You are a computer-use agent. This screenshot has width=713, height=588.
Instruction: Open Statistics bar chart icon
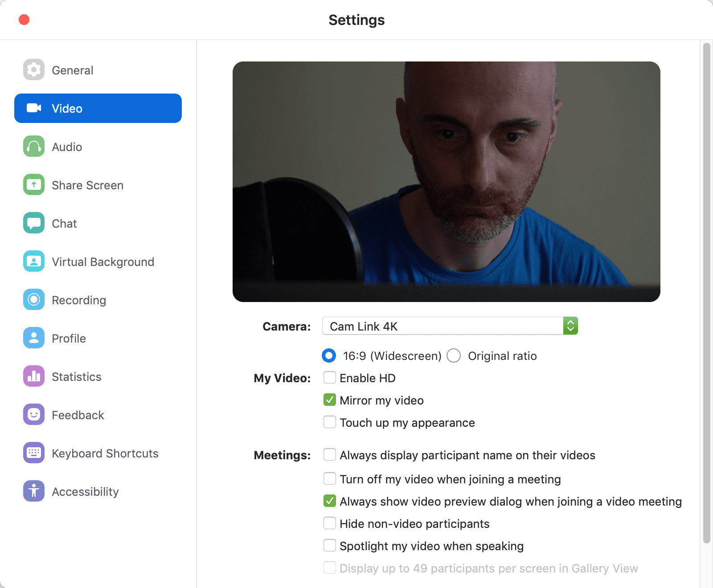[34, 376]
